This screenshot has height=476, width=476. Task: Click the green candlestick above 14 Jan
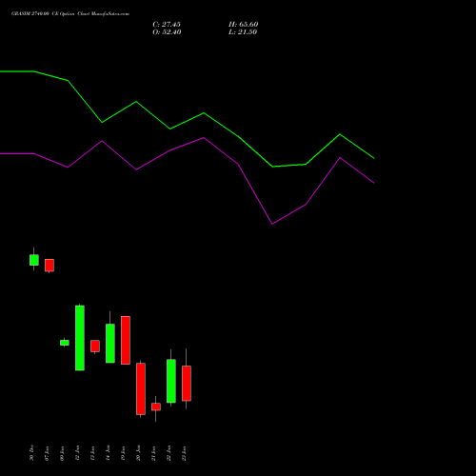110,344
